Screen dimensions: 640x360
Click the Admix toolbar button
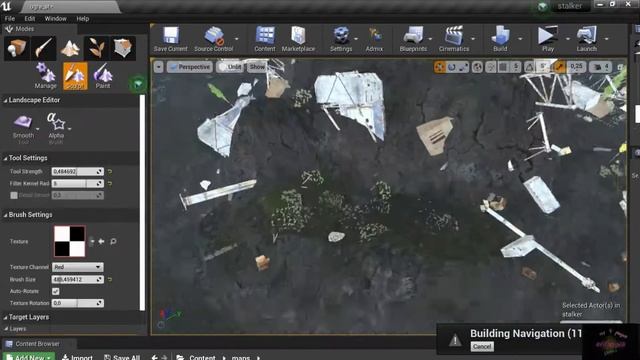click(x=374, y=39)
